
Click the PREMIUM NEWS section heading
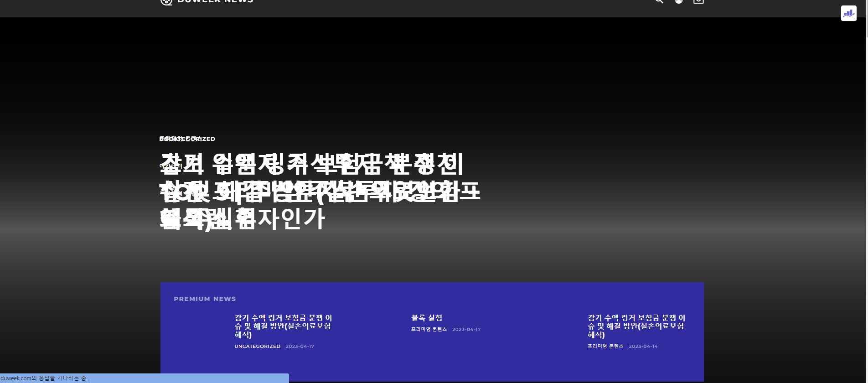coord(205,299)
